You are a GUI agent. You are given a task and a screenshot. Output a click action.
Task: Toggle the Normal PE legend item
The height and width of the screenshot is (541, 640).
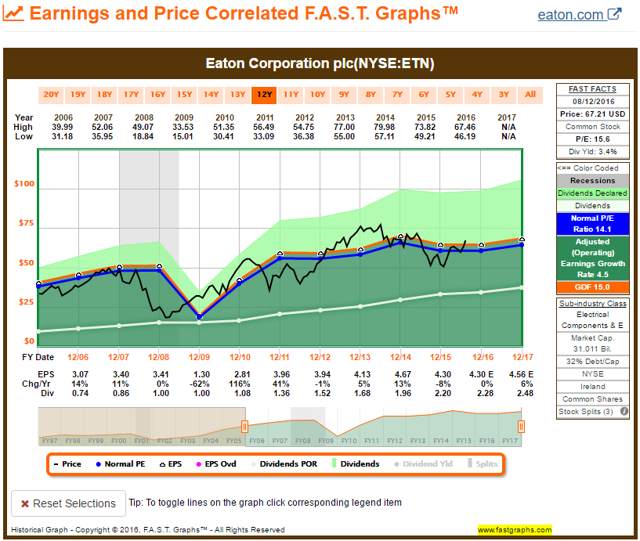click(x=120, y=464)
